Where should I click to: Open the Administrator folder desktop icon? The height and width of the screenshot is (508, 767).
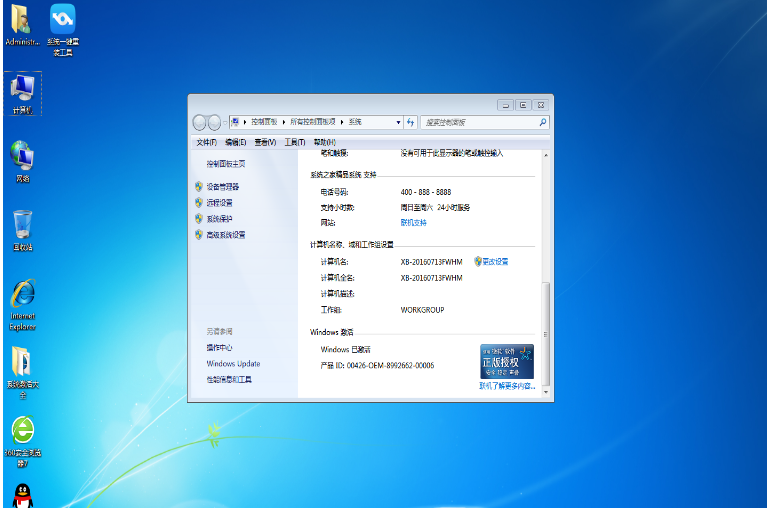pyautogui.click(x=22, y=25)
